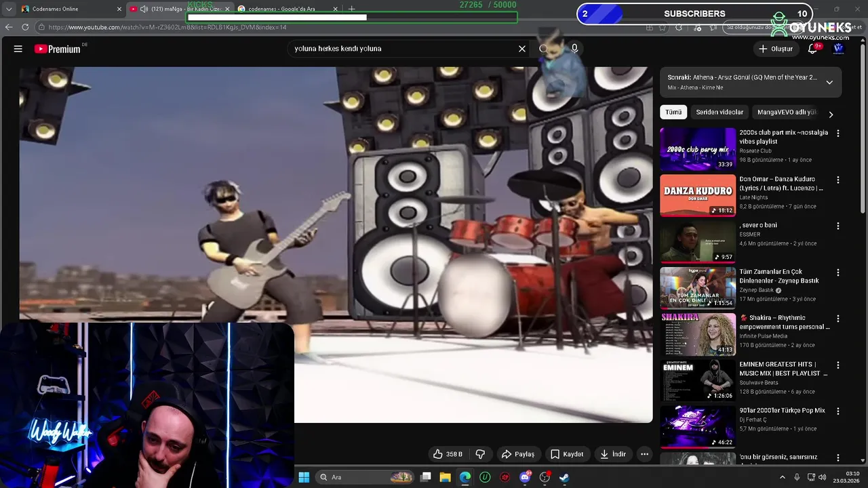Open options for '90'lar 2000'ler Türkçe Pop Mix'
Image resolution: width=868 pixels, height=488 pixels.
[x=838, y=411]
